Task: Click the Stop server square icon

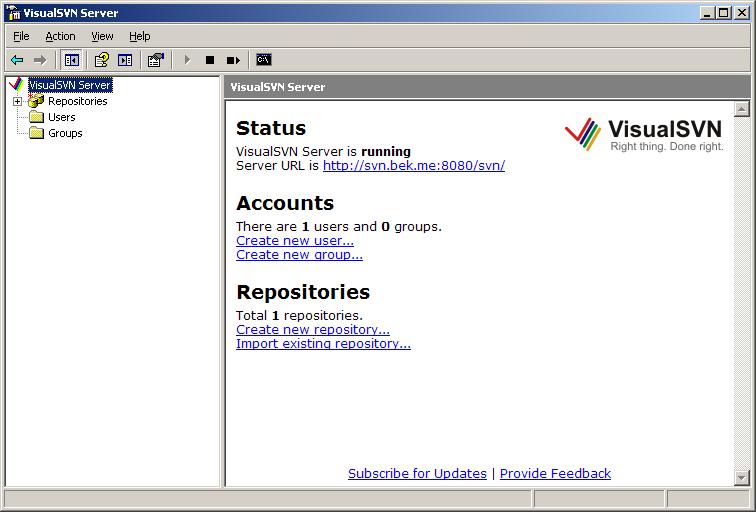Action: coord(210,60)
